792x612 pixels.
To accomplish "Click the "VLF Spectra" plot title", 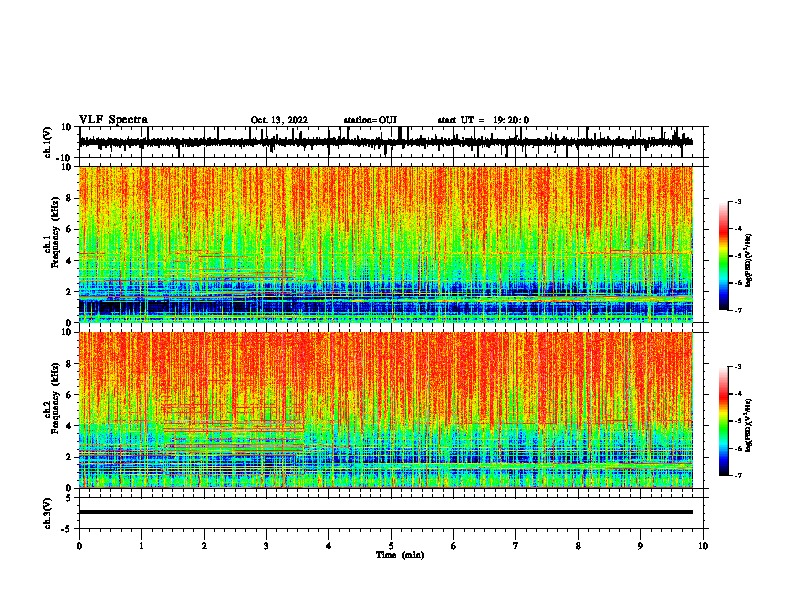I will coord(113,120).
